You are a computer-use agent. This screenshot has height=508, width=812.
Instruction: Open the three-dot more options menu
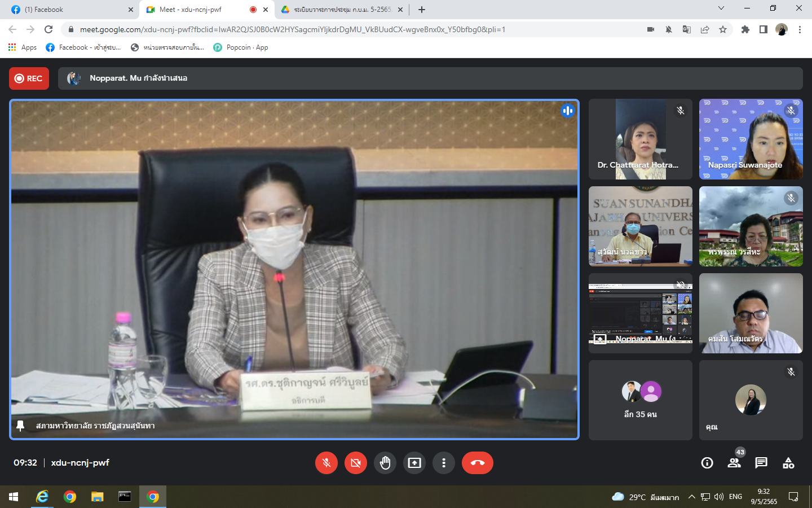(444, 463)
